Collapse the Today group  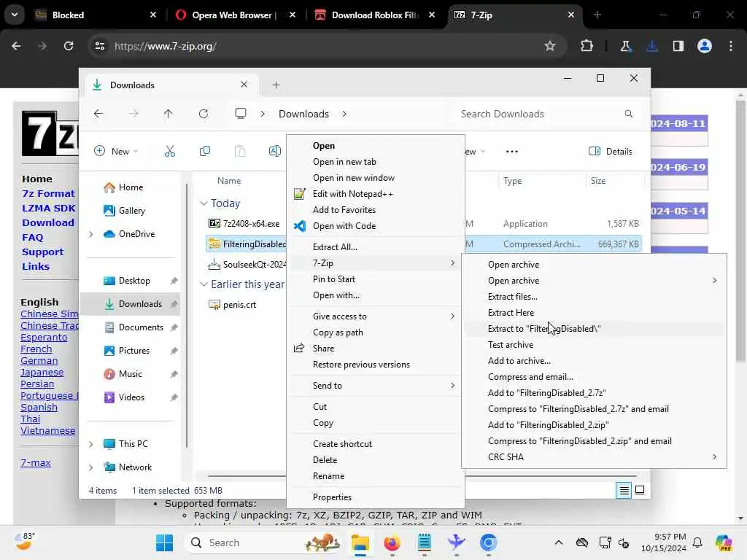204,203
